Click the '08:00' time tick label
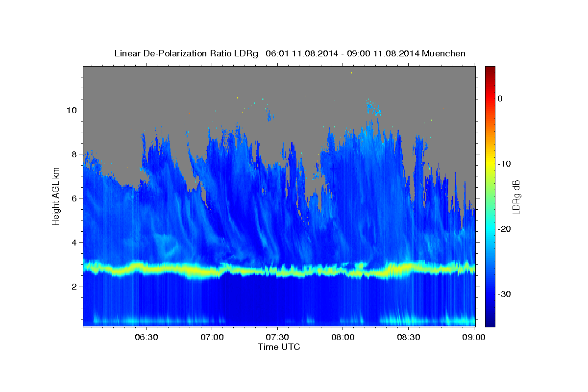 pos(343,337)
